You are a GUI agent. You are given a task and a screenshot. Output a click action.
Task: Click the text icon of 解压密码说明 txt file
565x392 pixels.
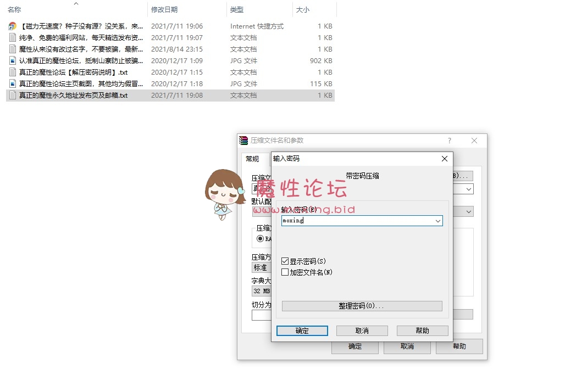[12, 72]
